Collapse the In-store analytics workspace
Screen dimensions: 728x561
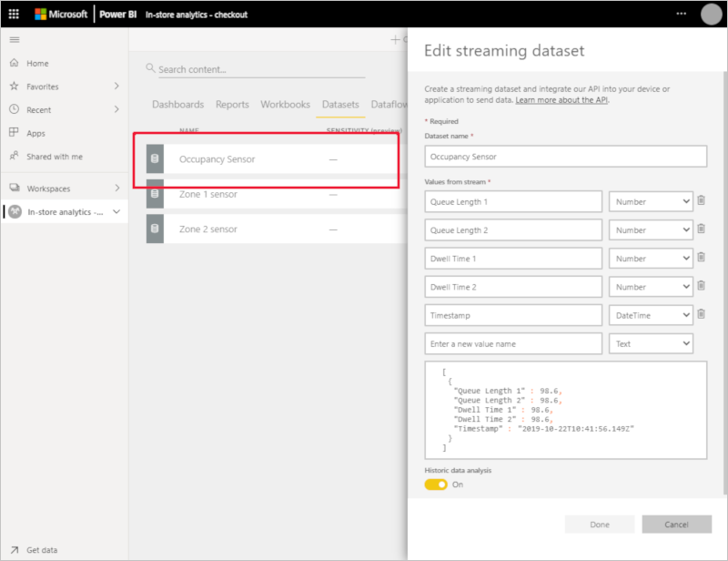point(116,211)
